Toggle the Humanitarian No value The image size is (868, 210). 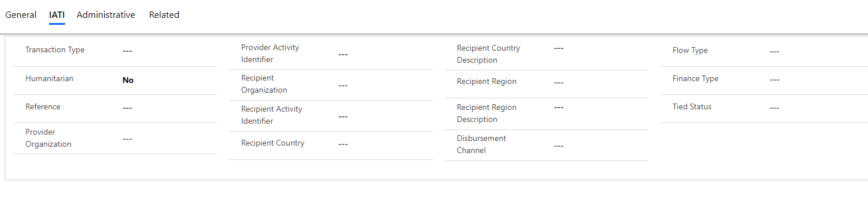(128, 81)
